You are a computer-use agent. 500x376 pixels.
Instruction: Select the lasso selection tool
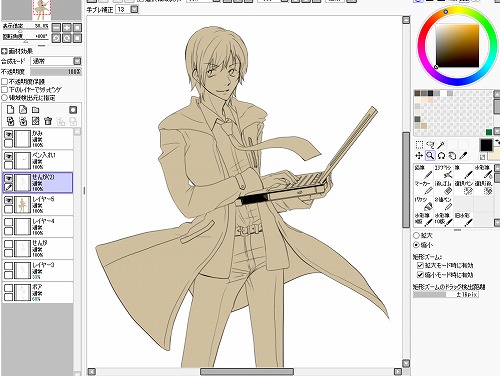click(430, 145)
